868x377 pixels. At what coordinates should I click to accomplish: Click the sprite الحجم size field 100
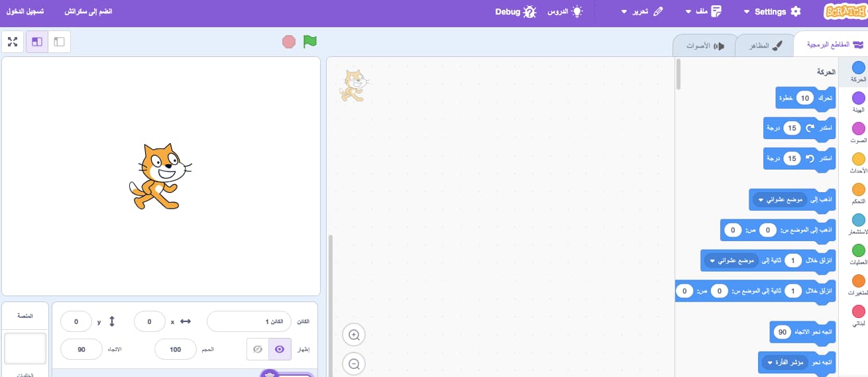pos(176,349)
